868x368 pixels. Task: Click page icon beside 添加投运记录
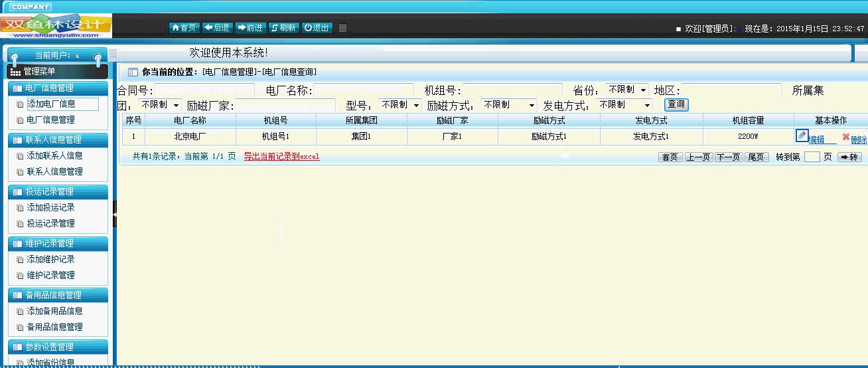(20, 208)
